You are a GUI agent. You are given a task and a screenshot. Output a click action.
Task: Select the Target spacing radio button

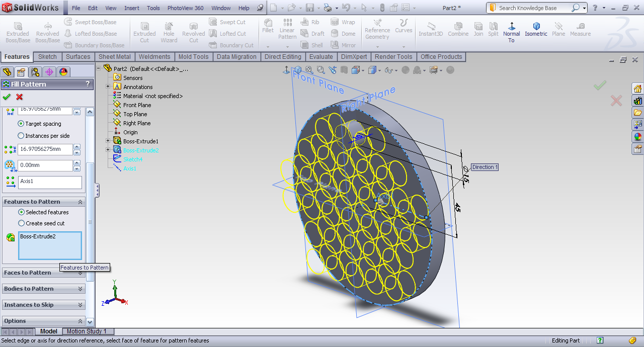(x=21, y=124)
